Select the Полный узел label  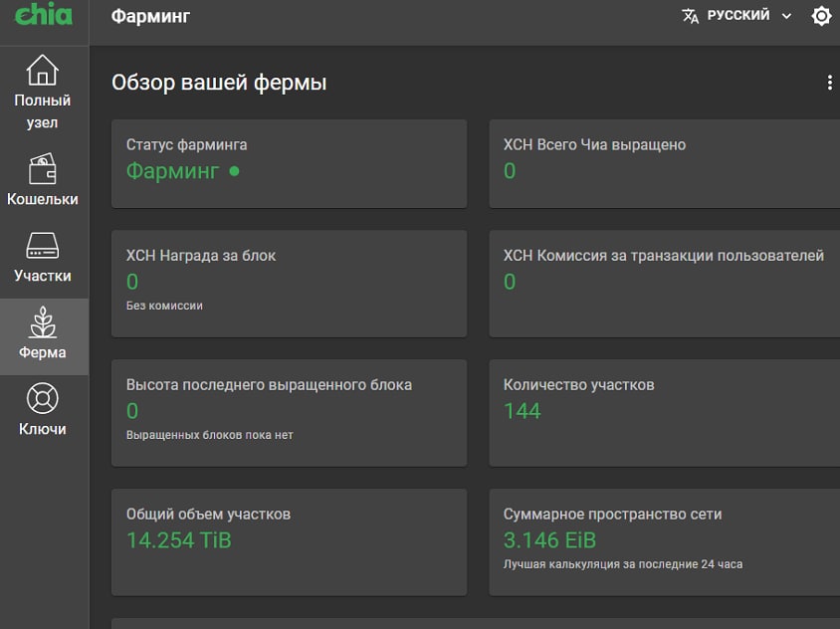point(43,110)
